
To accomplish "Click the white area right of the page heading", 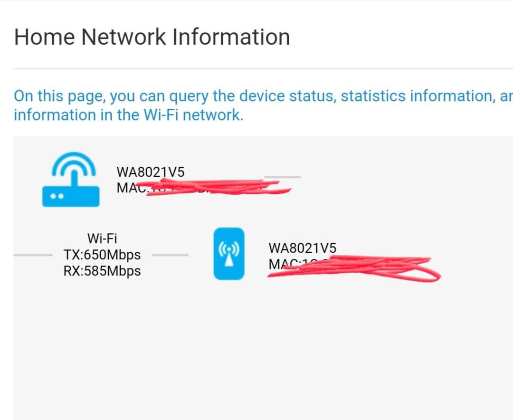I will pyautogui.click(x=401, y=37).
